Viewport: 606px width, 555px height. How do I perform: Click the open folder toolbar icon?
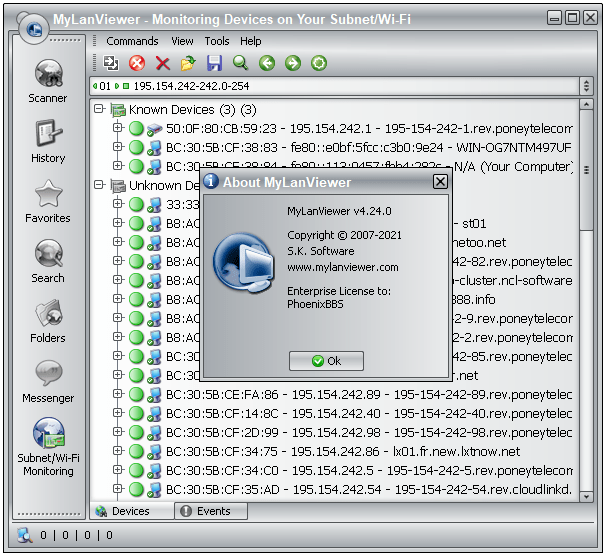click(x=188, y=63)
